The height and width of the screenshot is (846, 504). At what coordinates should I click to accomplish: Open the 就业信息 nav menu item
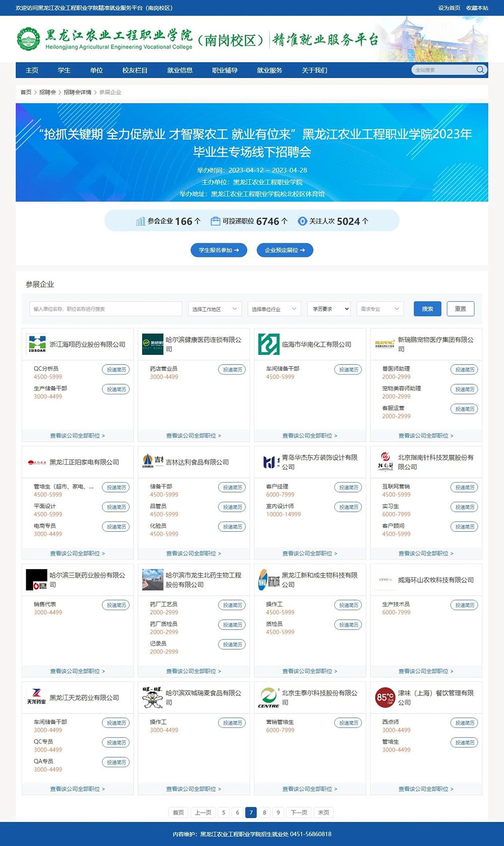[x=180, y=70]
